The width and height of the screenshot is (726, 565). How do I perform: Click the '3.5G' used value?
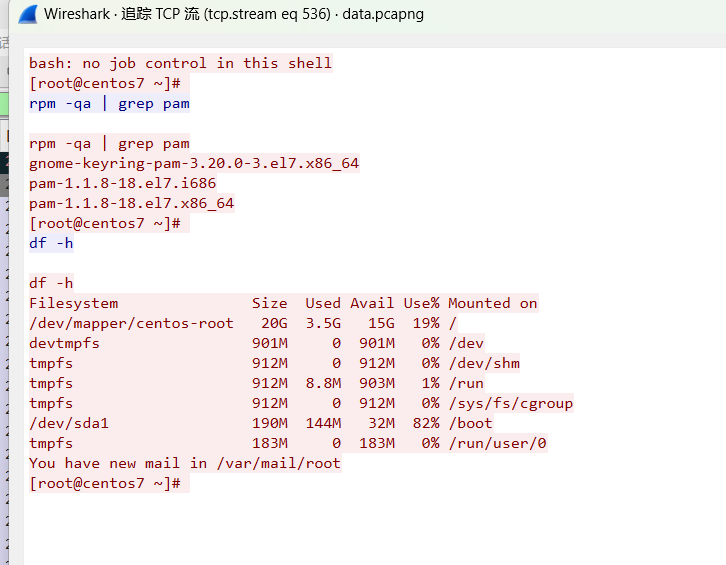point(323,323)
